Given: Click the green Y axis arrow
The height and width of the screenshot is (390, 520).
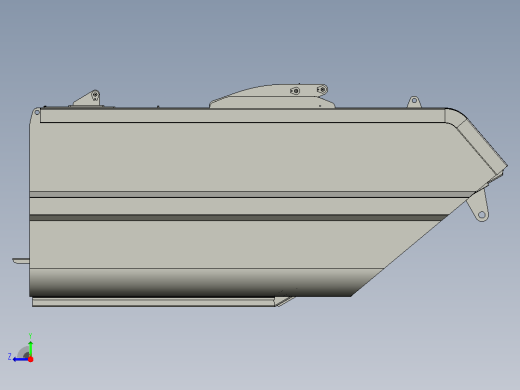Looking at the screenshot, I should [30, 348].
